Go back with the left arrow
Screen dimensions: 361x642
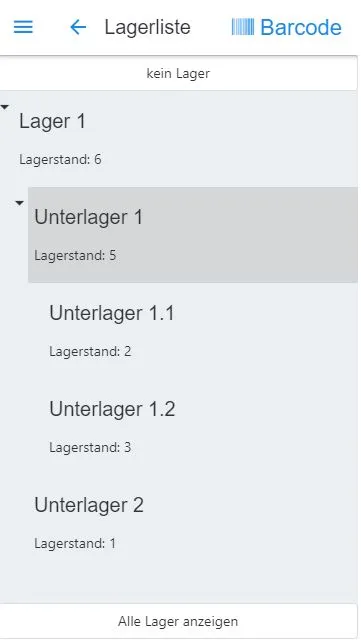click(78, 27)
